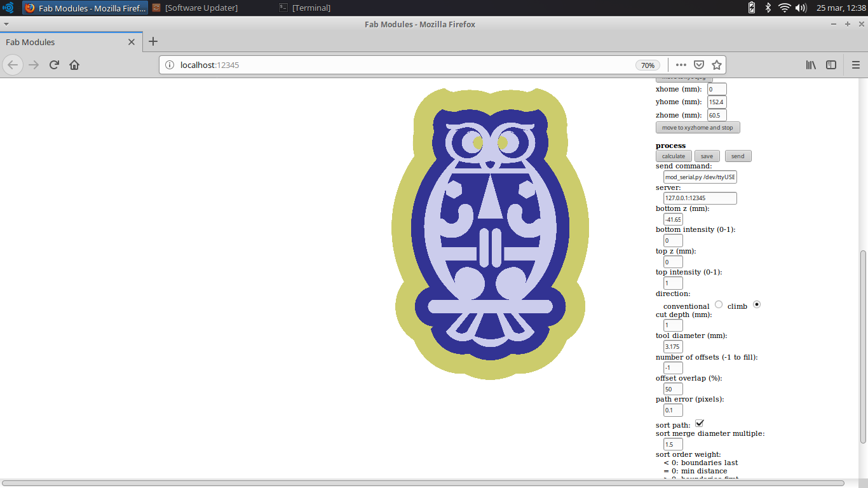
Task: Open a new browser tab
Action: 153,42
